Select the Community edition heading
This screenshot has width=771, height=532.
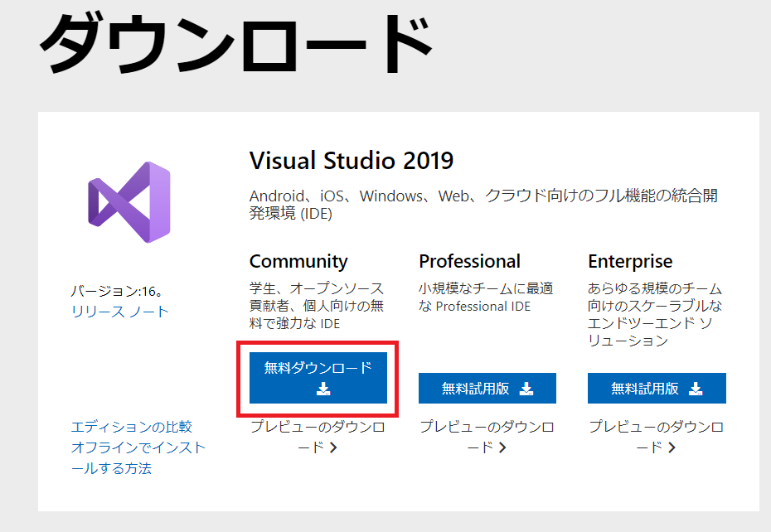click(298, 261)
